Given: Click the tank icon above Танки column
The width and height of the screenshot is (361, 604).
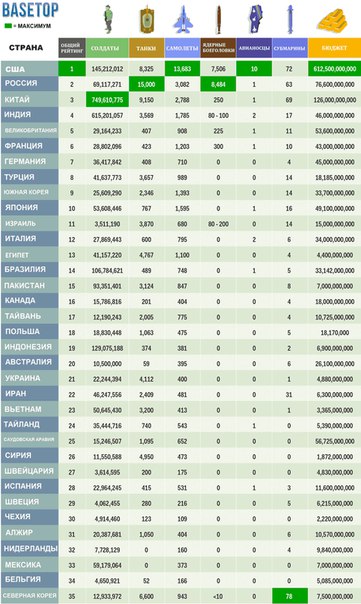Looking at the screenshot, I should pos(147,20).
